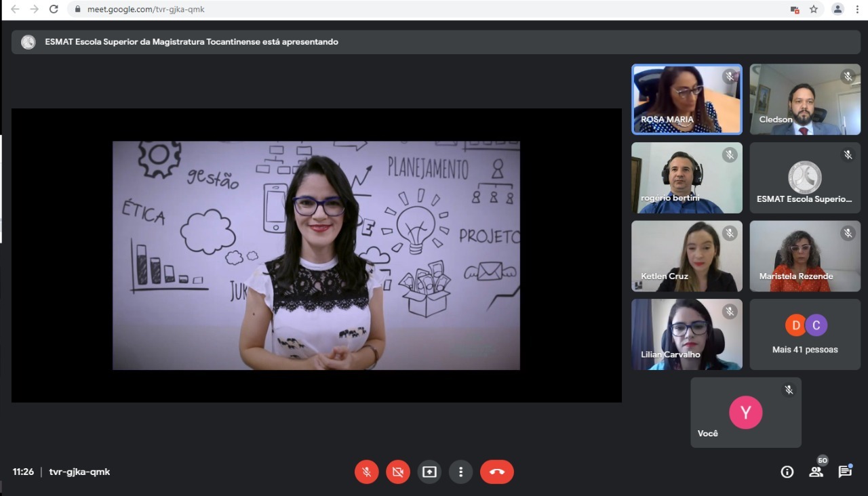The width and height of the screenshot is (868, 496).
Task: Select Cledson's video tile
Action: [x=805, y=99]
